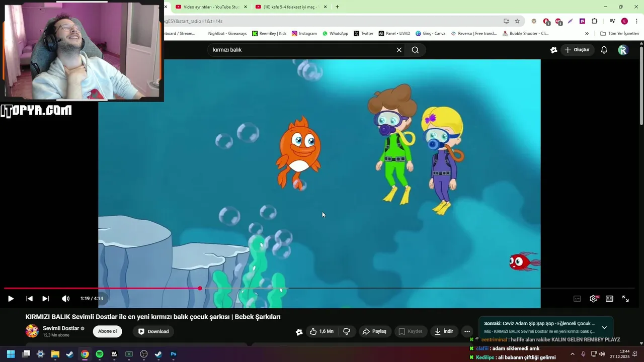Toggle video subtitles captions button

coord(577,299)
